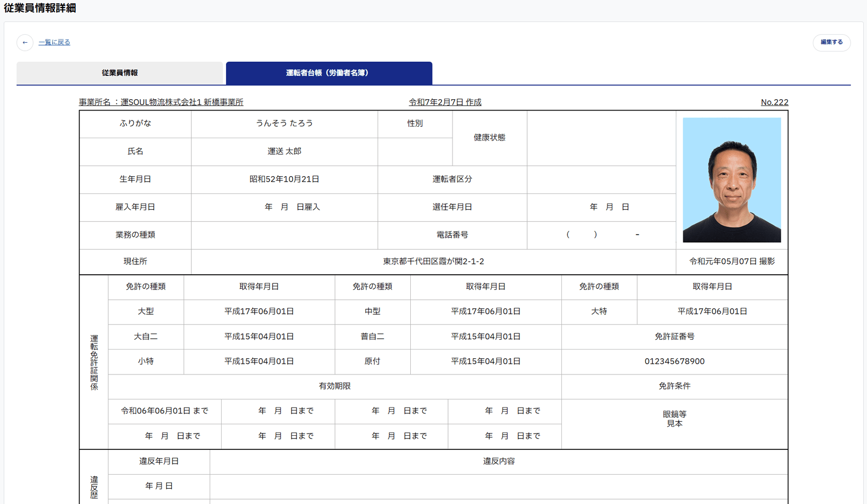Screen dimensions: 867x504
Task: Switch to the 従業員情報 tab
Action: 120,73
